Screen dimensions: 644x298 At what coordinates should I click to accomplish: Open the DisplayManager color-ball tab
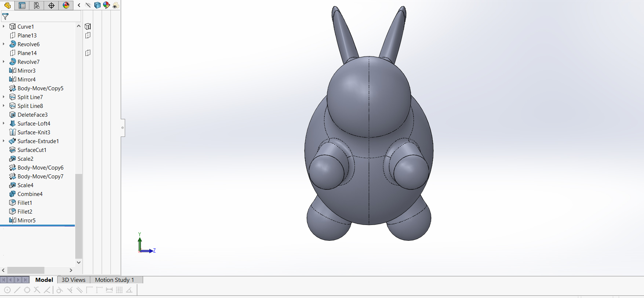coord(66,6)
